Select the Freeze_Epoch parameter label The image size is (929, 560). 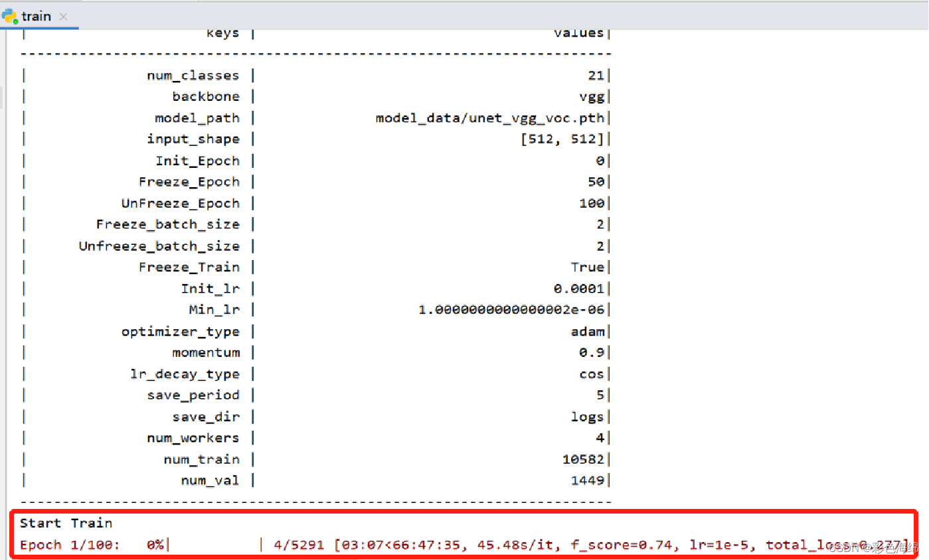[191, 181]
